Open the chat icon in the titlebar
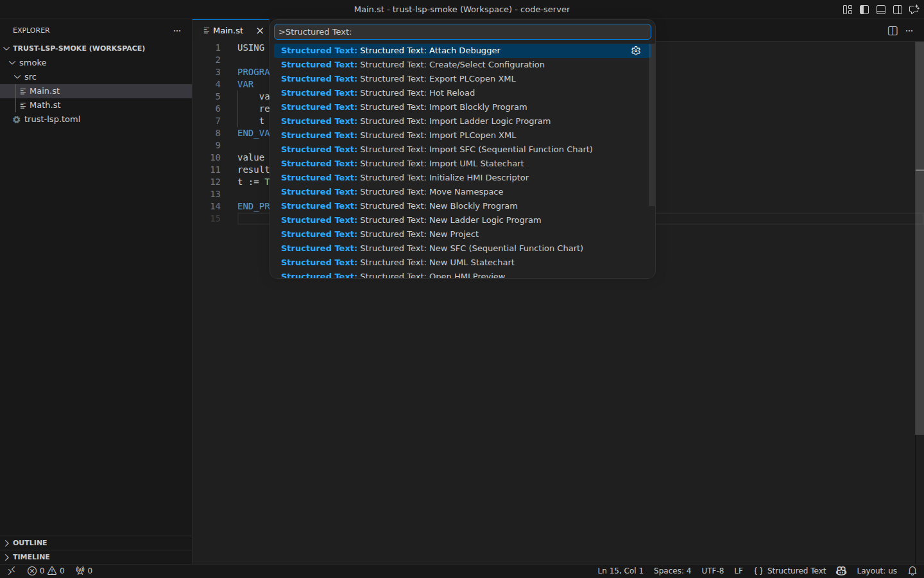This screenshot has height=578, width=924. point(914,10)
